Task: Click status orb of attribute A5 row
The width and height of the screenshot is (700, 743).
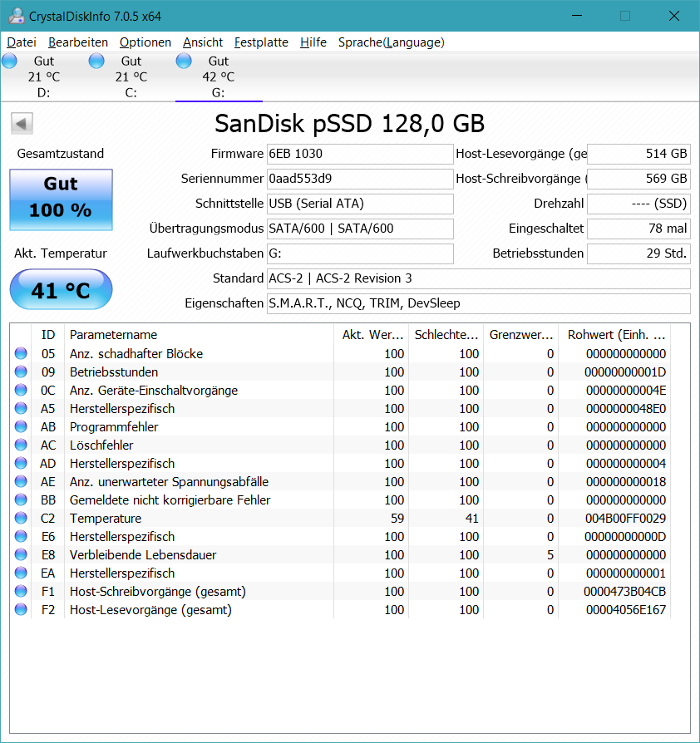Action: pos(21,408)
